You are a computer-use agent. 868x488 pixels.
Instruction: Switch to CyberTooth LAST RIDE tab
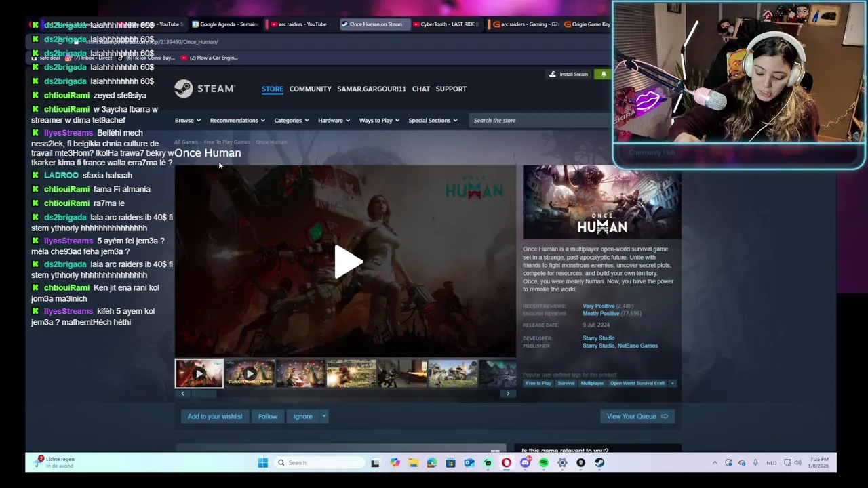pos(446,24)
